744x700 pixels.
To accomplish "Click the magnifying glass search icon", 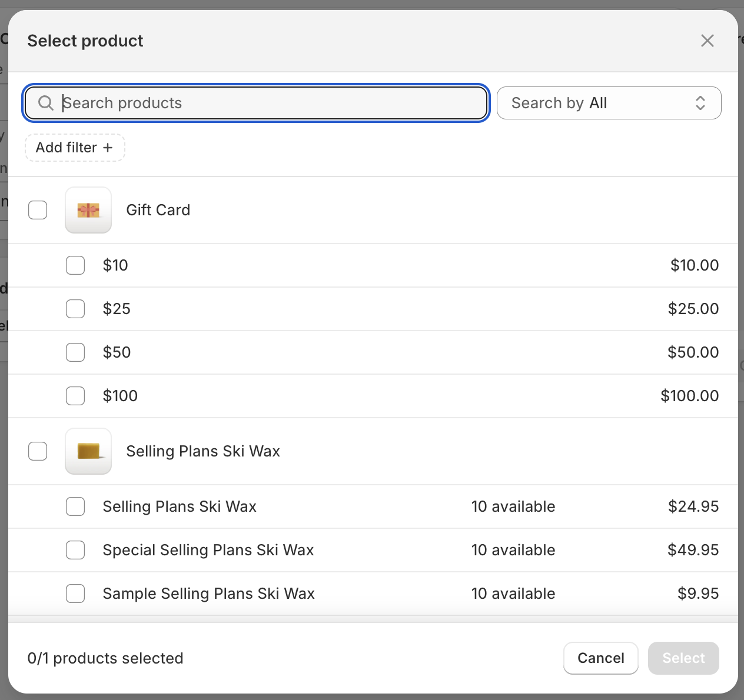I will [45, 103].
